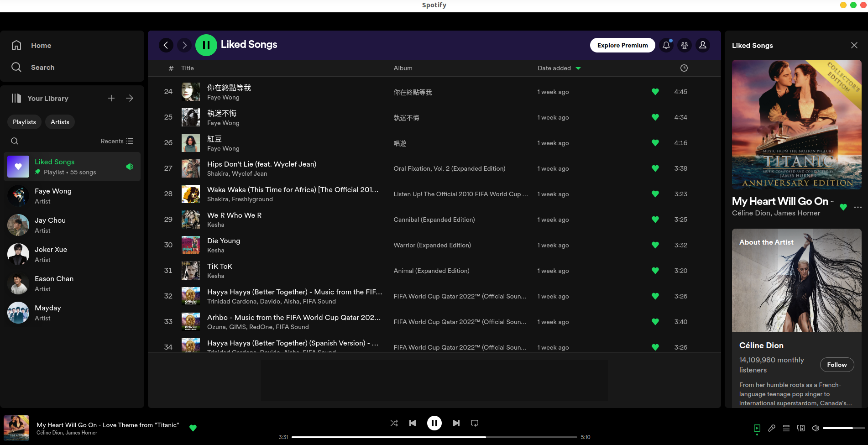Sort by Title column header
This screenshot has width=868, height=445.
188,68
